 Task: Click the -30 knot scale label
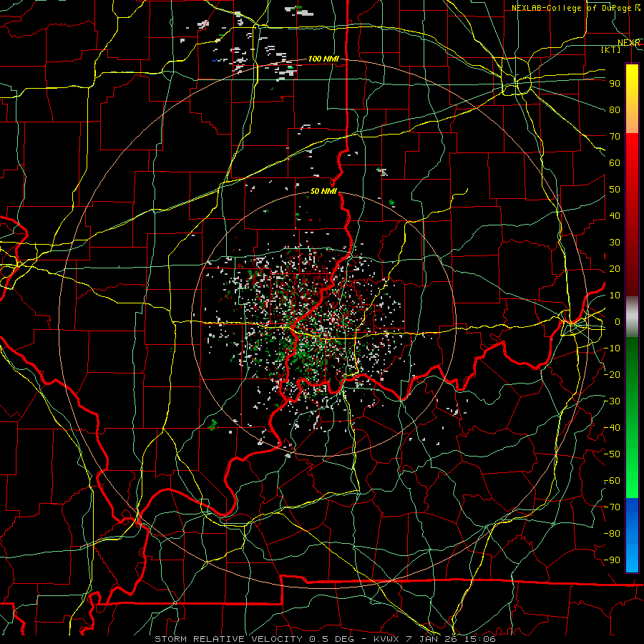point(613,401)
